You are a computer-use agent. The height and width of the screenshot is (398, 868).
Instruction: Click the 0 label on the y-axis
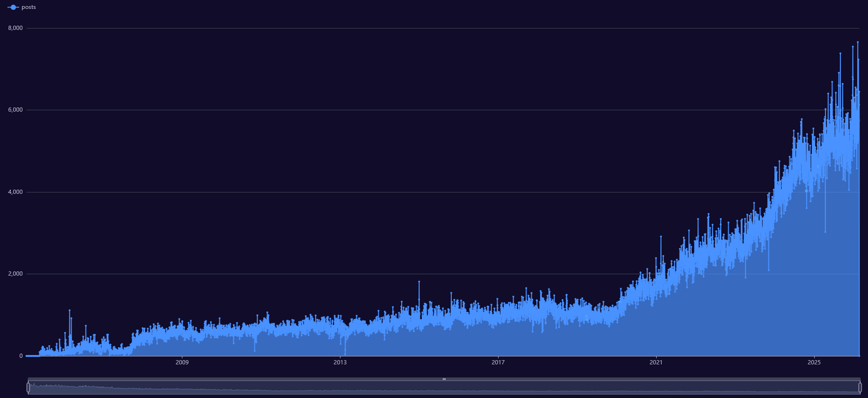[21, 356]
